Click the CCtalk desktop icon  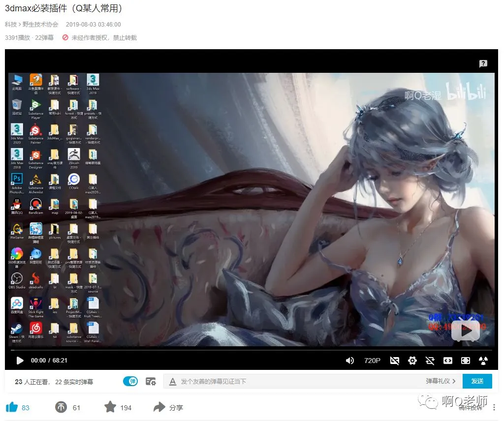(74, 181)
